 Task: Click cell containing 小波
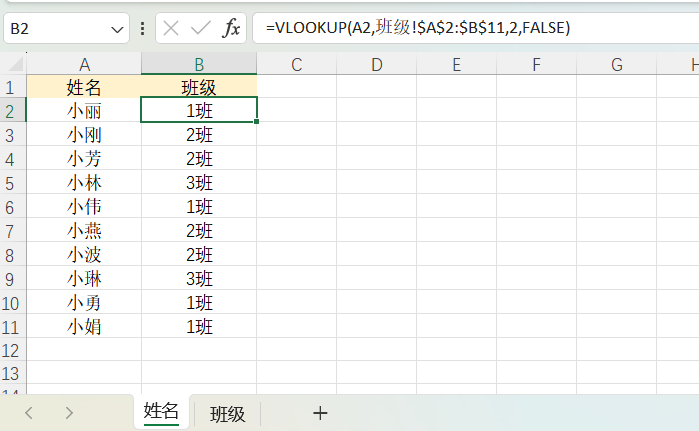pos(84,255)
